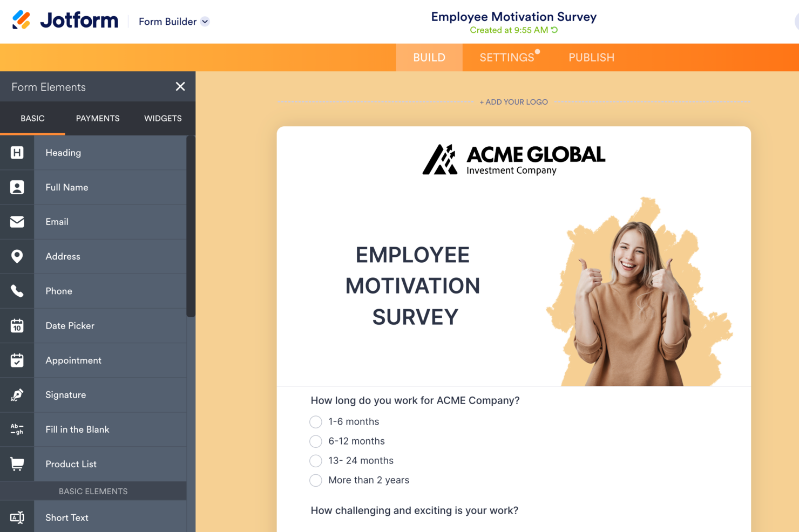The image size is (799, 532).
Task: Open the PAYMENTS elements tab
Action: [98, 118]
